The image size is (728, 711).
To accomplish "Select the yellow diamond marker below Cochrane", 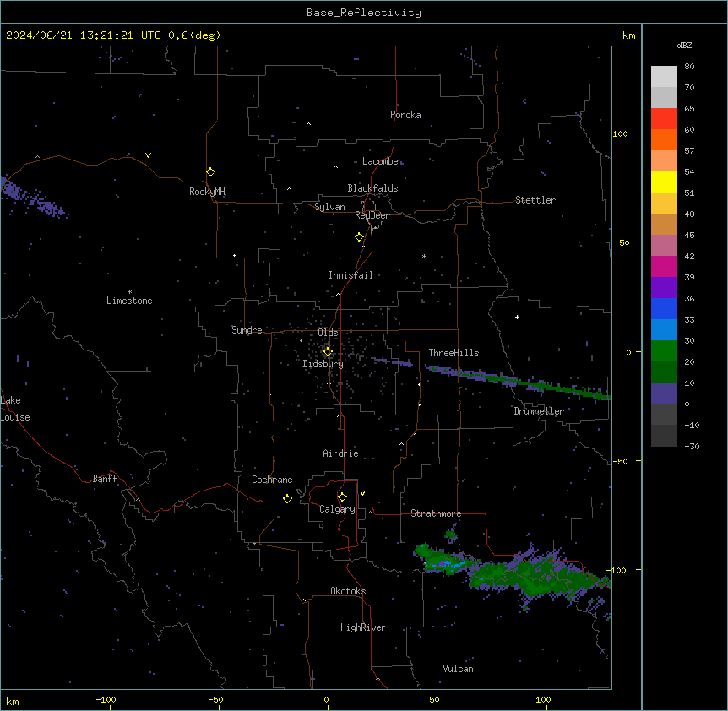I will pyautogui.click(x=287, y=498).
